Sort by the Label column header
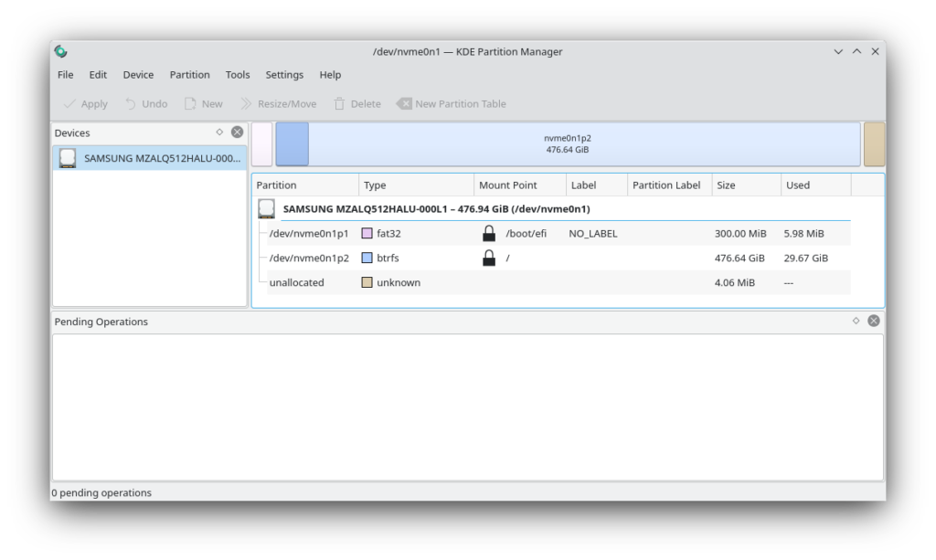Viewport: 936px width, 560px height. click(597, 185)
